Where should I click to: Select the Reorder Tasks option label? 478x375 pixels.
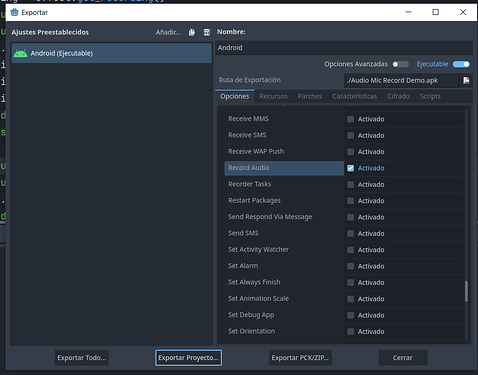point(250,184)
